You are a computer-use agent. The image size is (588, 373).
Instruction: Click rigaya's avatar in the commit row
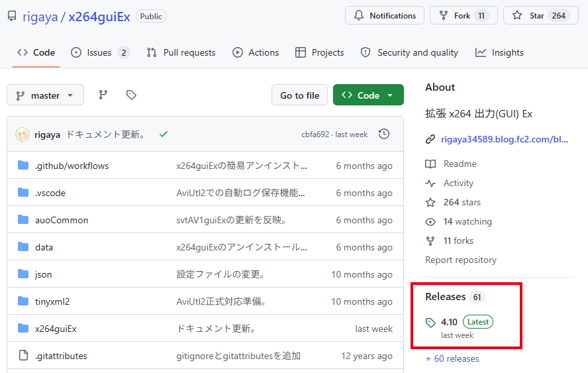(x=23, y=134)
